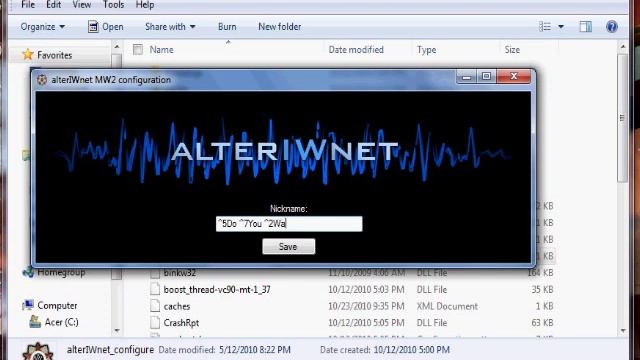Expand the Share with dropdown
Viewport: 640px width, 360px height.
[170, 27]
